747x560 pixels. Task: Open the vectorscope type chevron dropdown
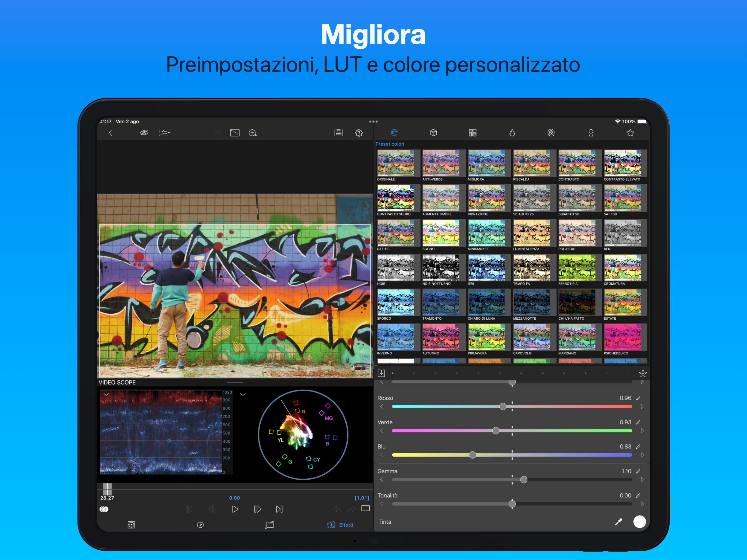coord(243,394)
